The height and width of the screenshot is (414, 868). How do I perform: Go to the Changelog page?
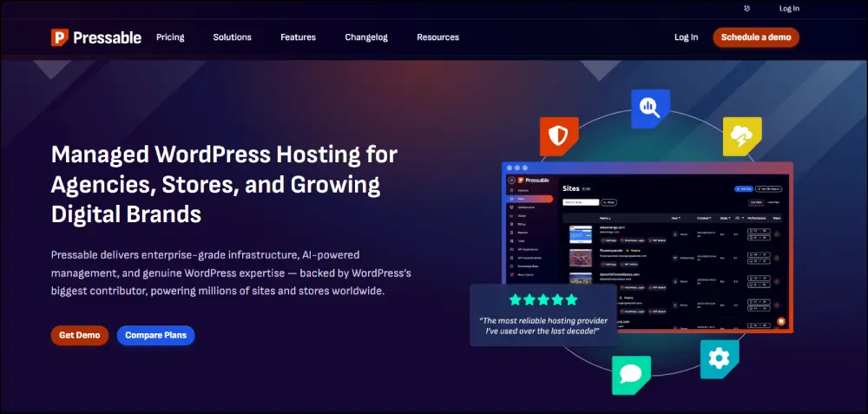[x=366, y=37]
